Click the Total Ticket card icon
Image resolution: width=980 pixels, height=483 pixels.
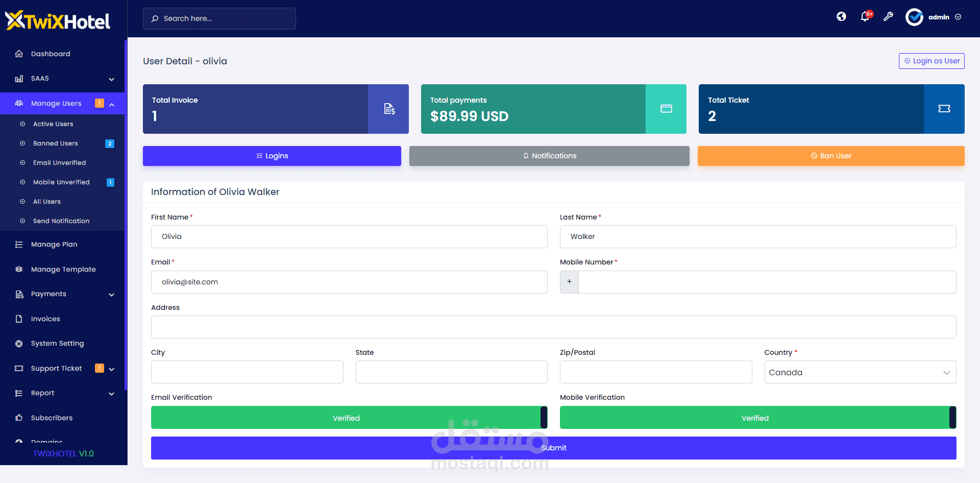944,109
